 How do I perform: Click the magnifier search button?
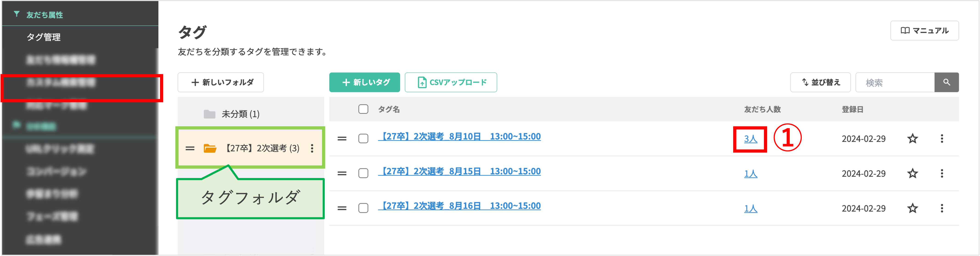click(x=946, y=82)
